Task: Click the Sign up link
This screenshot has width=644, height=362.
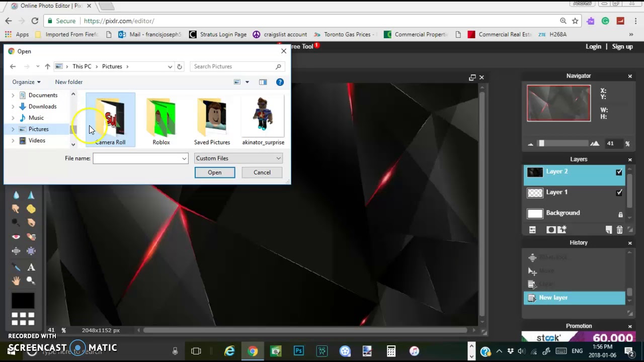Action: tap(622, 46)
